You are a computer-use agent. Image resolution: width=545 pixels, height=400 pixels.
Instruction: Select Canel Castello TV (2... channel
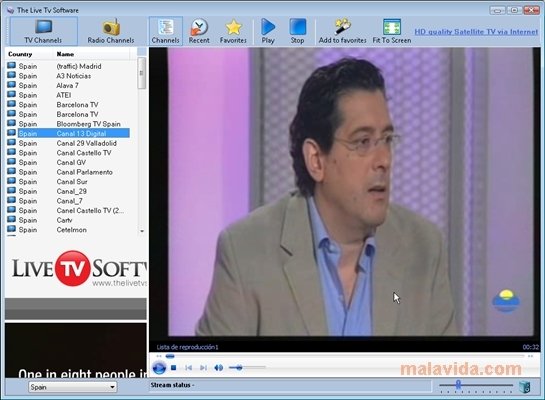pyautogui.click(x=74, y=210)
